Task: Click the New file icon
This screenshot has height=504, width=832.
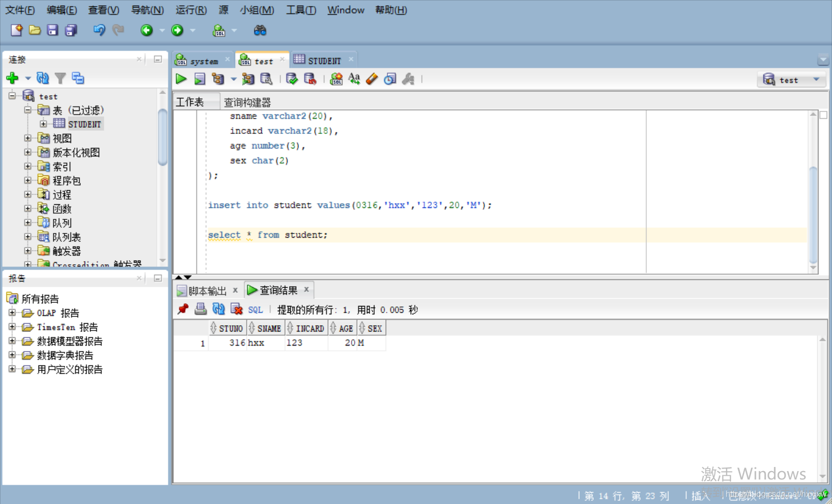Action: pyautogui.click(x=17, y=30)
